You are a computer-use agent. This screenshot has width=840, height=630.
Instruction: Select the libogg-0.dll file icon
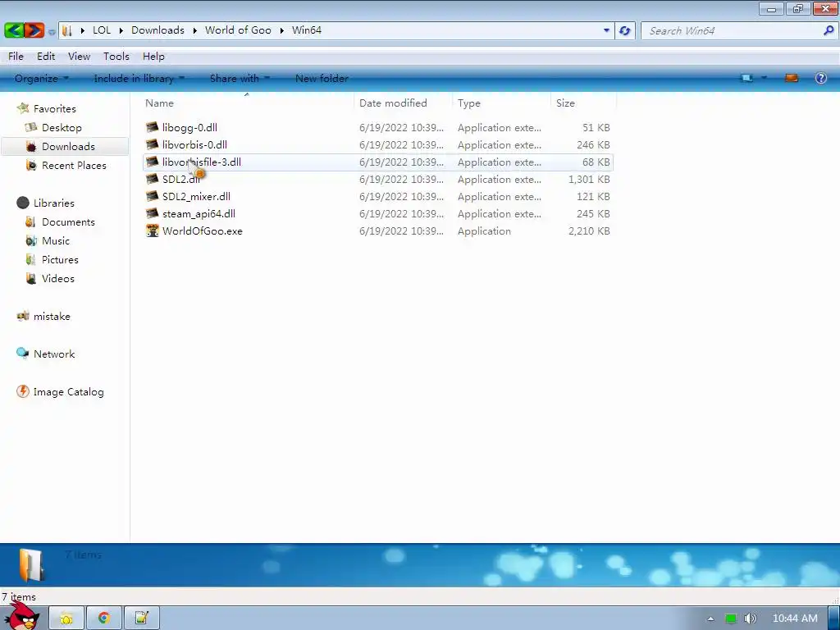coord(152,127)
